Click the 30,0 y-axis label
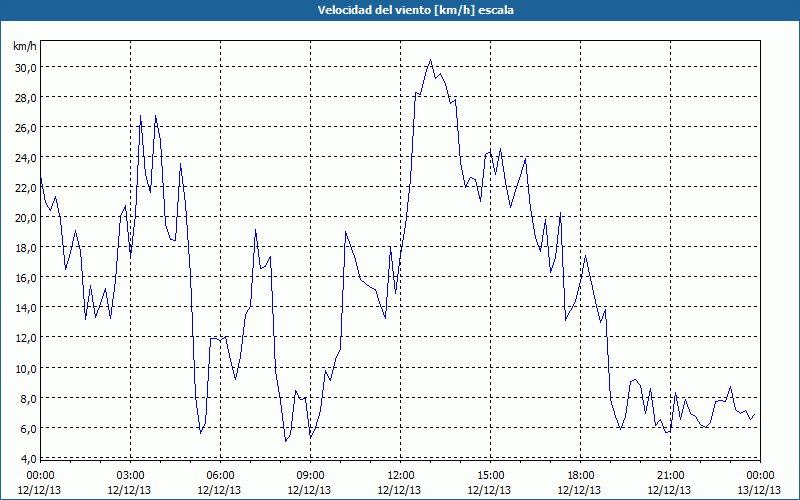Screen dimensions: 800x500 click(x=25, y=67)
